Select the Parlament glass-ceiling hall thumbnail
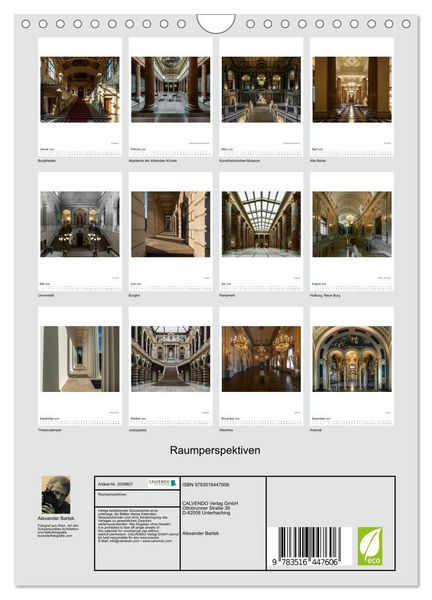 [261, 224]
